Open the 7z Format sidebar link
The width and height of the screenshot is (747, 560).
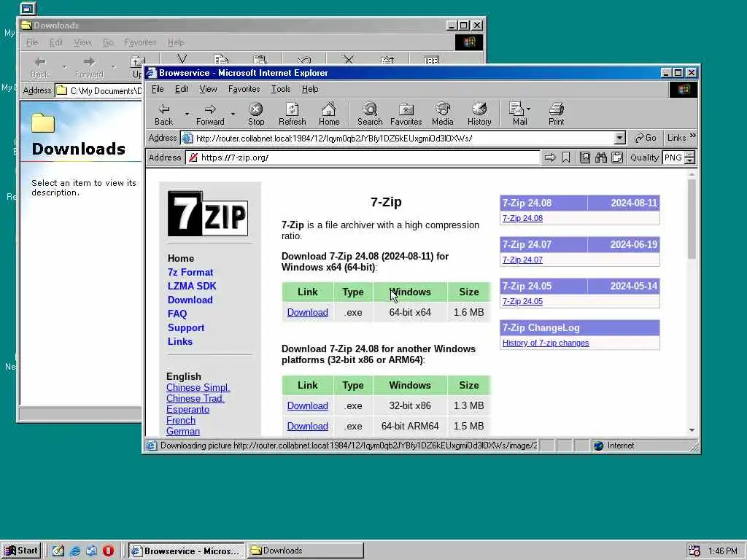tap(190, 273)
